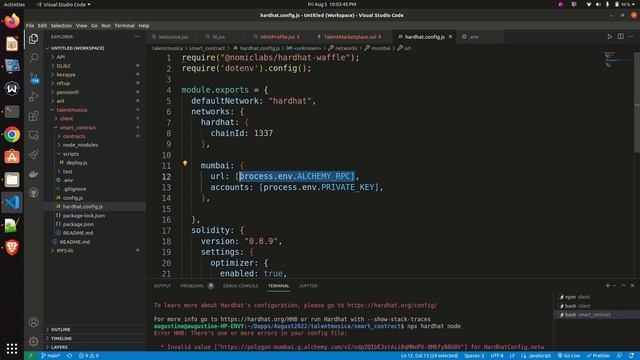Viewport: 640px width, 360px height.
Task: Click Go Live in status bar
Action: pos(568,356)
